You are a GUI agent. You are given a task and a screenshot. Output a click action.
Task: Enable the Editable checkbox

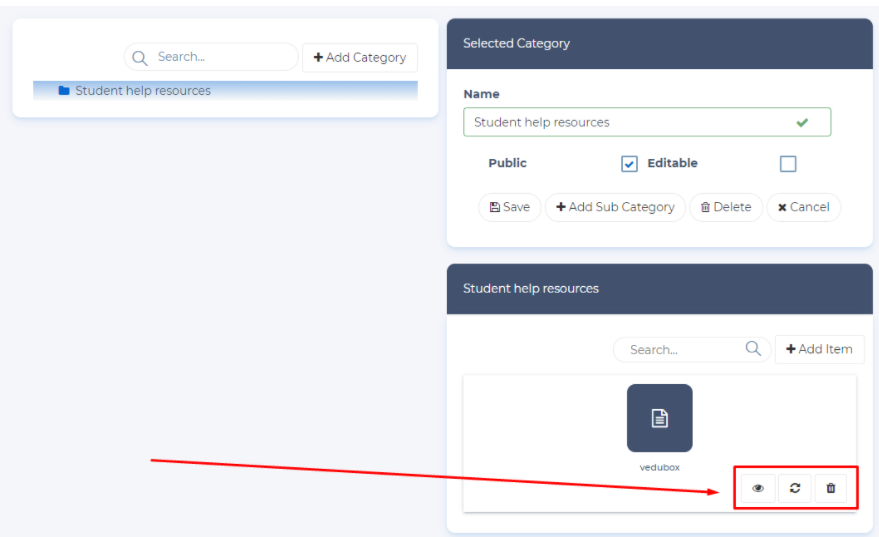point(788,164)
